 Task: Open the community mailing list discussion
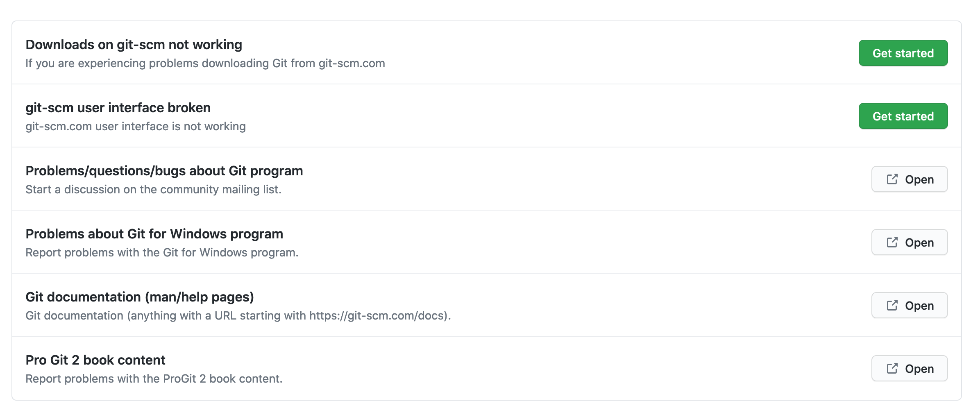909,179
